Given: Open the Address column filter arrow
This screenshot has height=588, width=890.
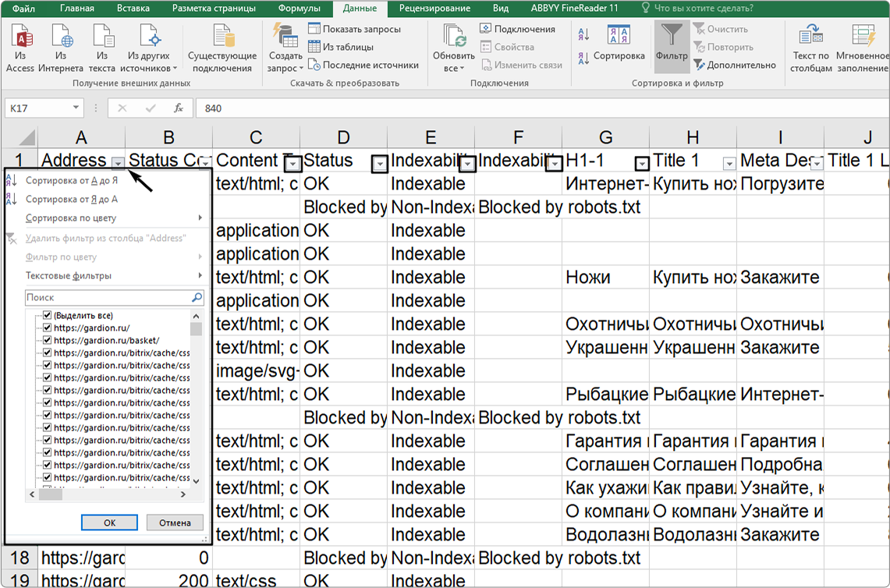Looking at the screenshot, I should coord(118,164).
